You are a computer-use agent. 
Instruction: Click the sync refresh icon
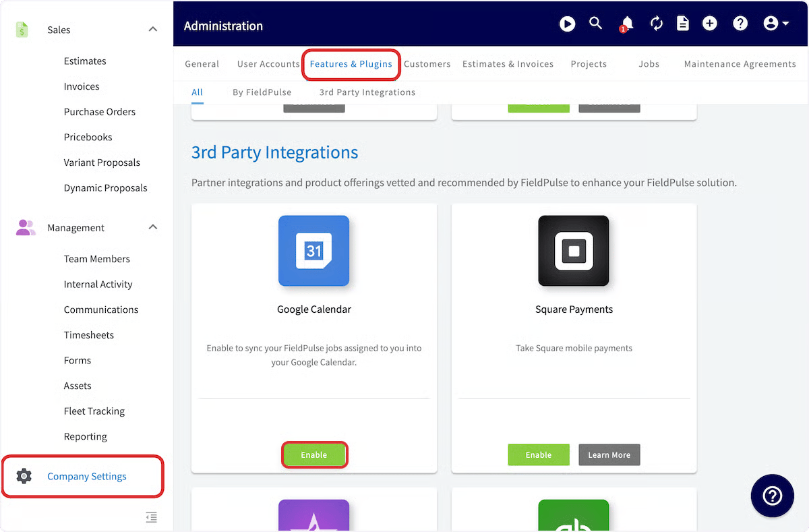tap(657, 24)
